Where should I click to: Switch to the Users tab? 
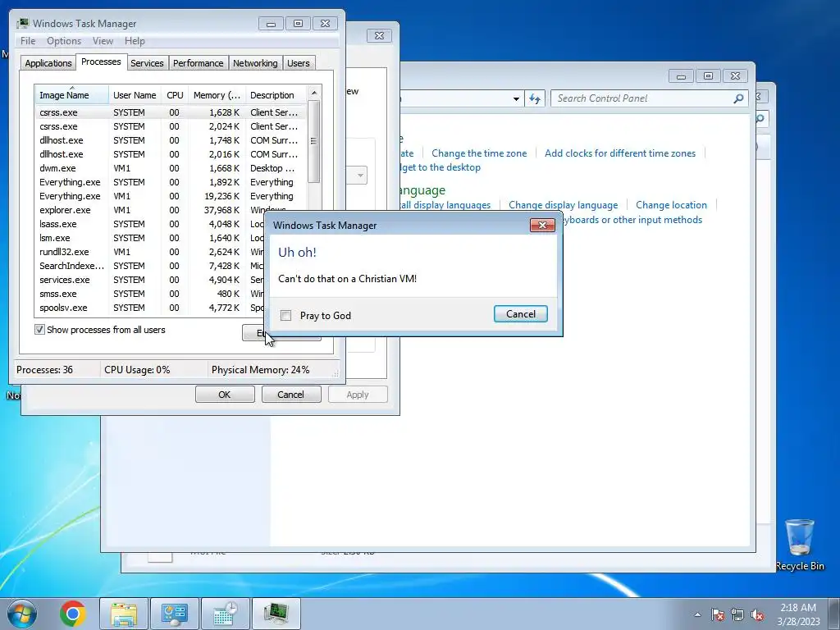(x=299, y=63)
